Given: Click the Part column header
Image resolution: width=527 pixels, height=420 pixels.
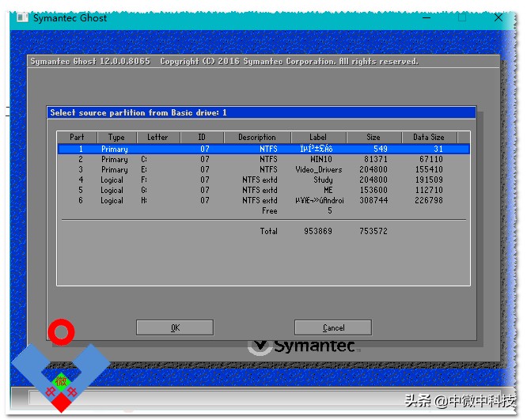Looking at the screenshot, I should click(77, 137).
